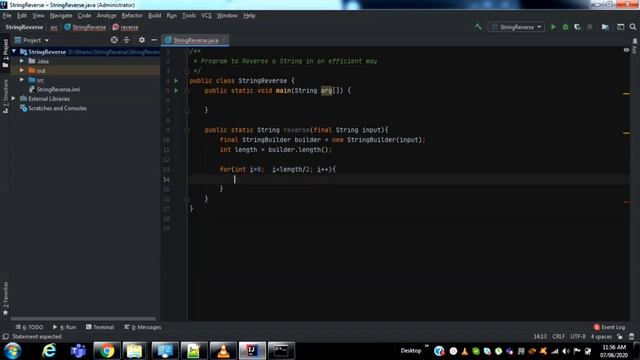
Task: Click run gutter arrow beside class StringReverse
Action: [x=176, y=81]
